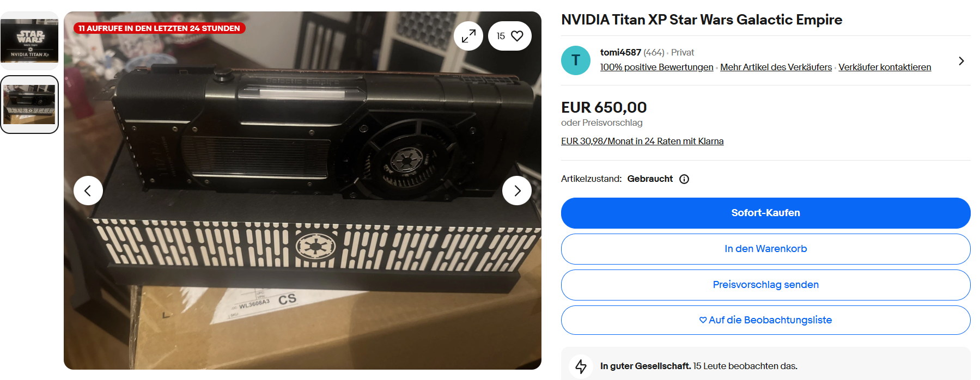Show next image with right arrow
The width and height of the screenshot is (980, 380).
(x=517, y=191)
